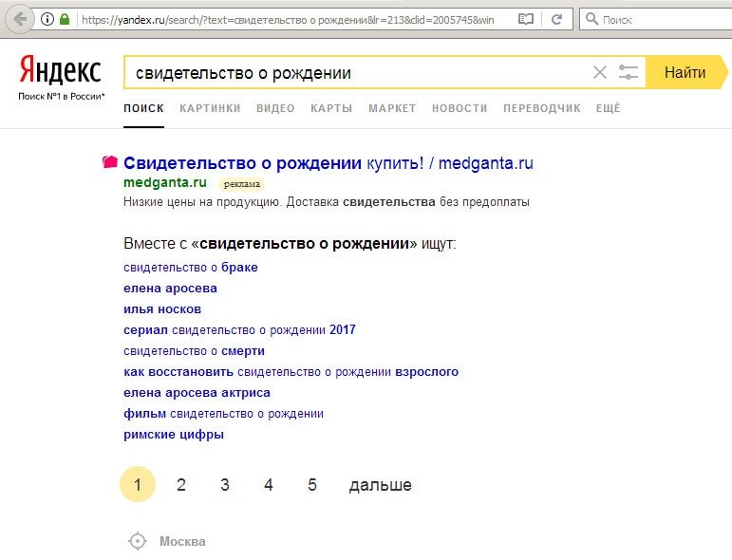
Task: Click current results page 1
Action: pyautogui.click(x=138, y=484)
